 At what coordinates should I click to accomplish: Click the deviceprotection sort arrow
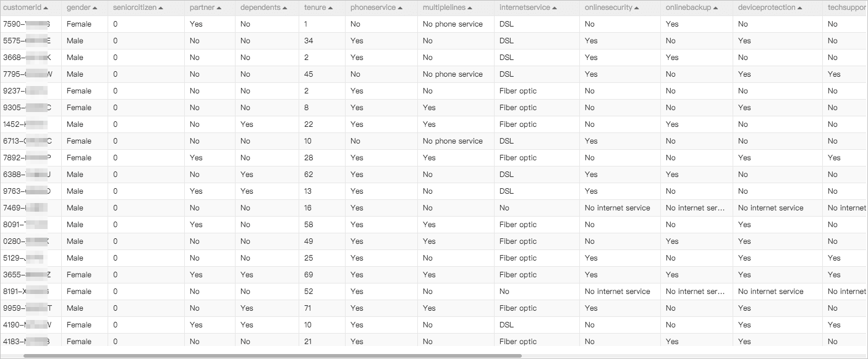(801, 8)
